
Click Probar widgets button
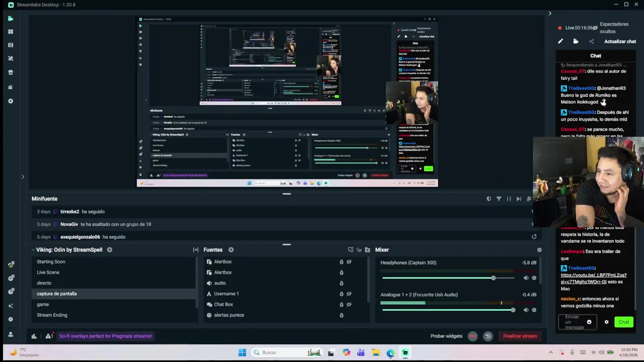(x=446, y=336)
